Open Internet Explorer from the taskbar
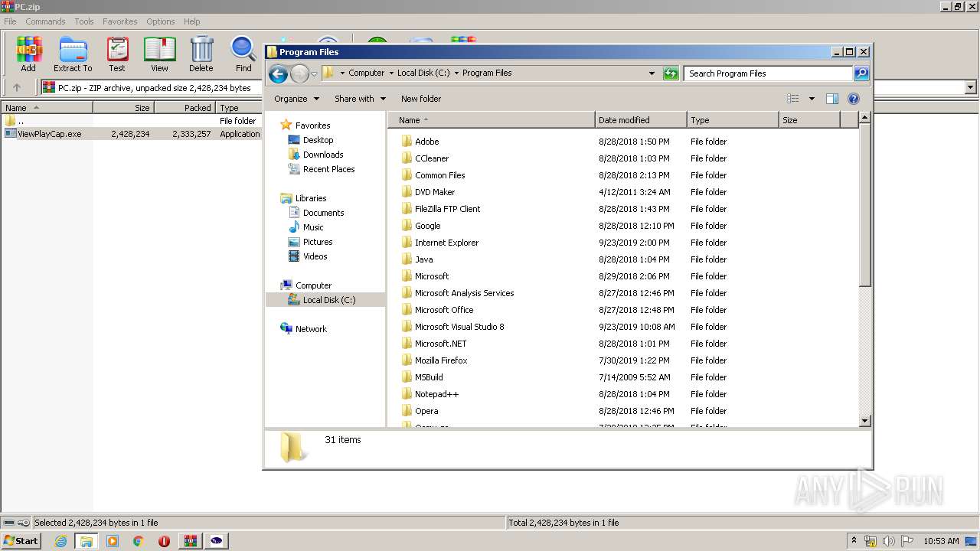The image size is (980, 551). click(60, 541)
